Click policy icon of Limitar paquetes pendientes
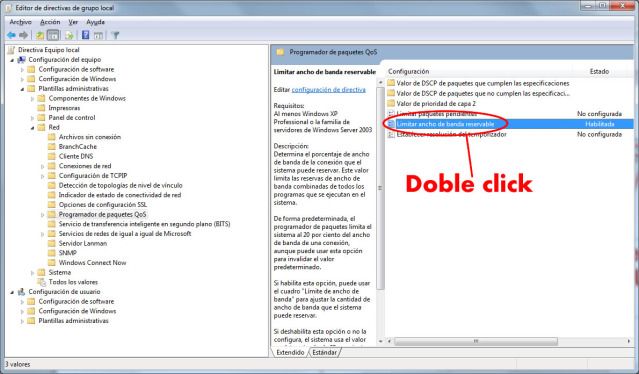This screenshot has width=639, height=374. tap(391, 114)
